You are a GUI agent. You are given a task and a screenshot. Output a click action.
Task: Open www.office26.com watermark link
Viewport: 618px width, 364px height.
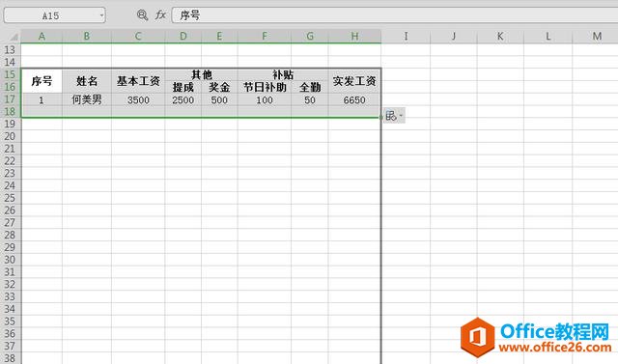coord(555,348)
